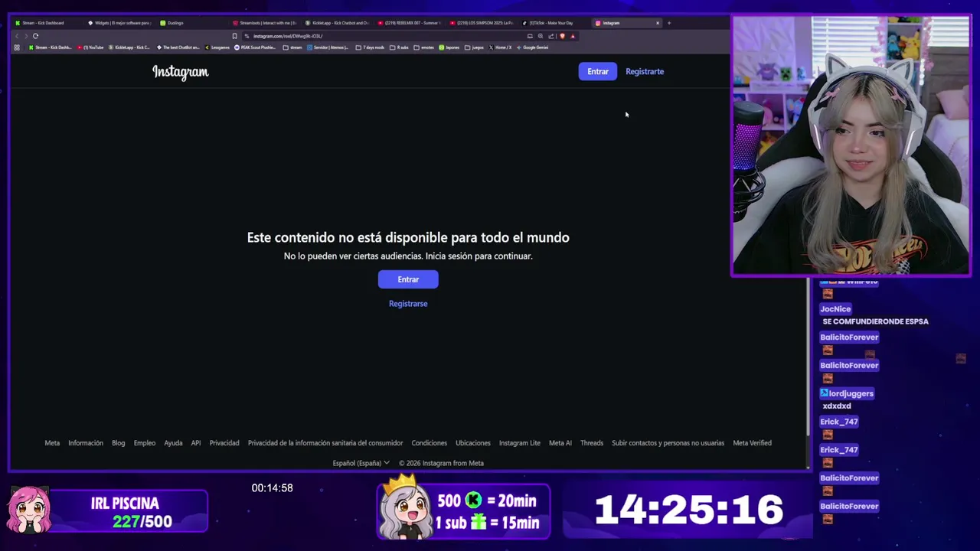
Task: Open the Meta footer link
Action: tap(52, 443)
